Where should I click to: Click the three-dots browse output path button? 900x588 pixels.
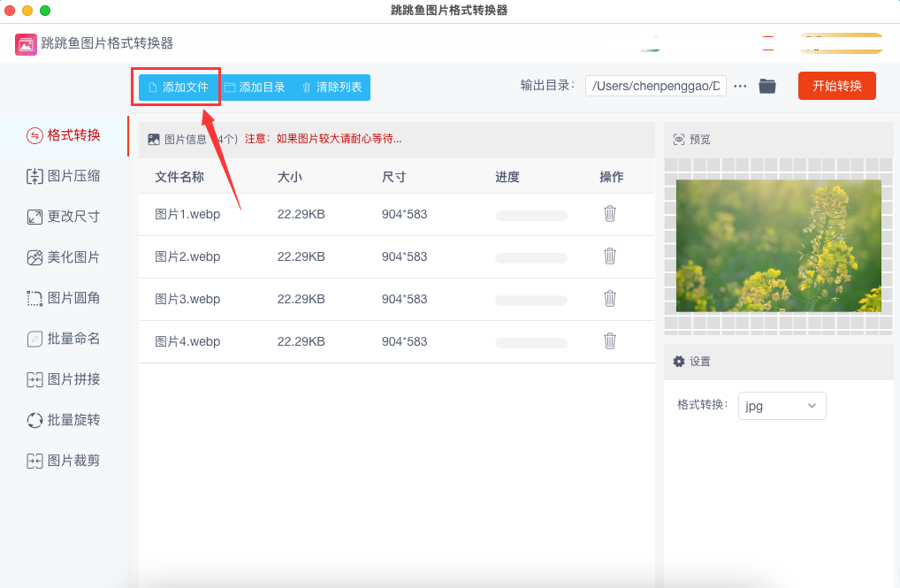pyautogui.click(x=741, y=86)
